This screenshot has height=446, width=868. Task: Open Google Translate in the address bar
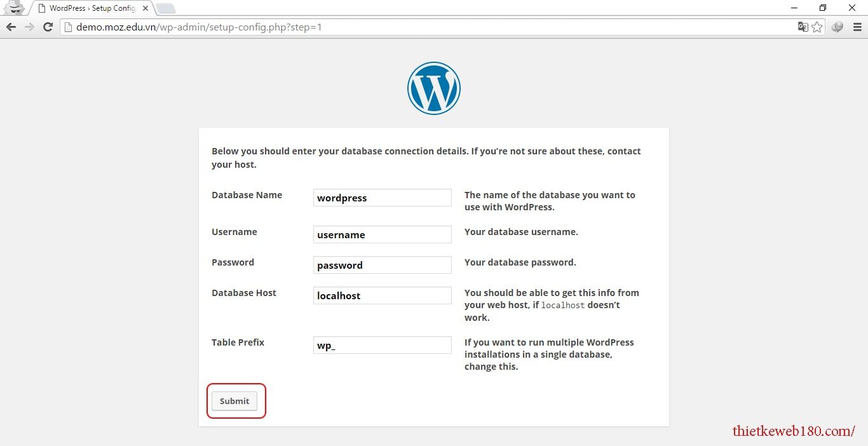801,27
